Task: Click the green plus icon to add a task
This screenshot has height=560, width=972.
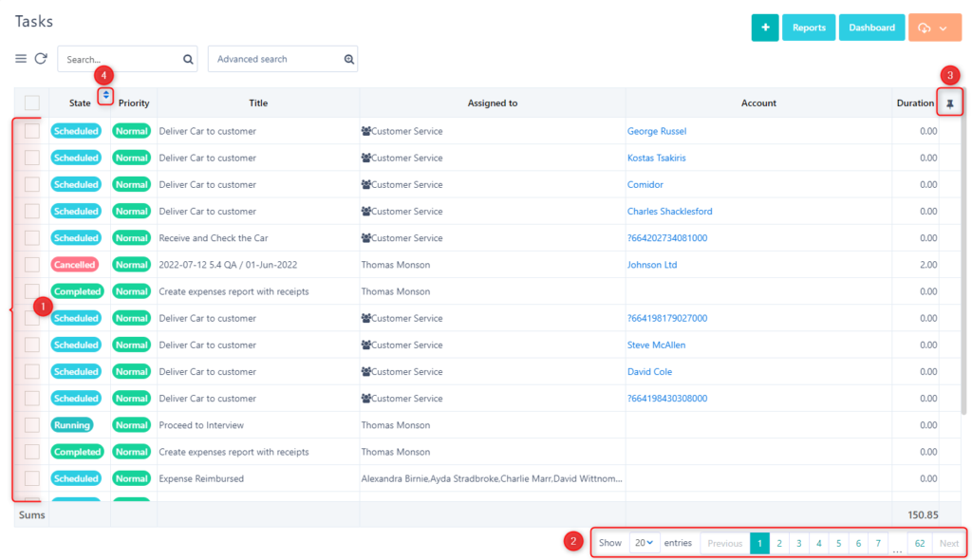Action: [x=765, y=28]
